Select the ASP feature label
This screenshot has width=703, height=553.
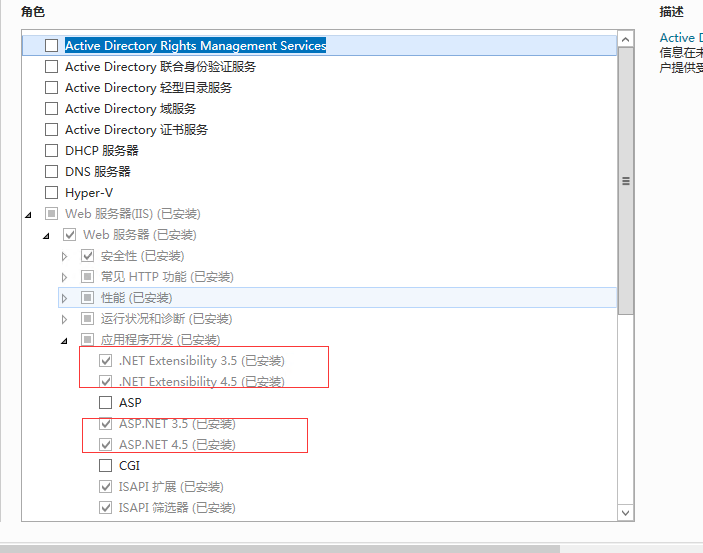(x=130, y=402)
